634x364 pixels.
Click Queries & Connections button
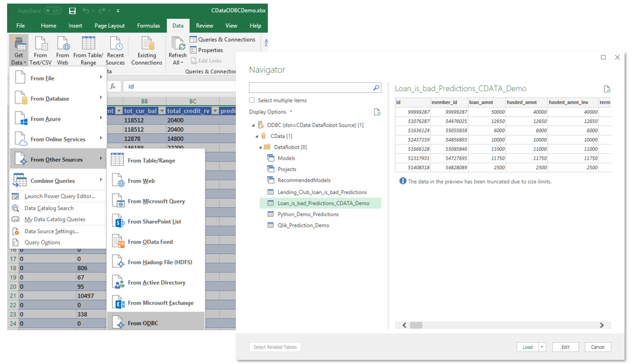[x=222, y=39]
